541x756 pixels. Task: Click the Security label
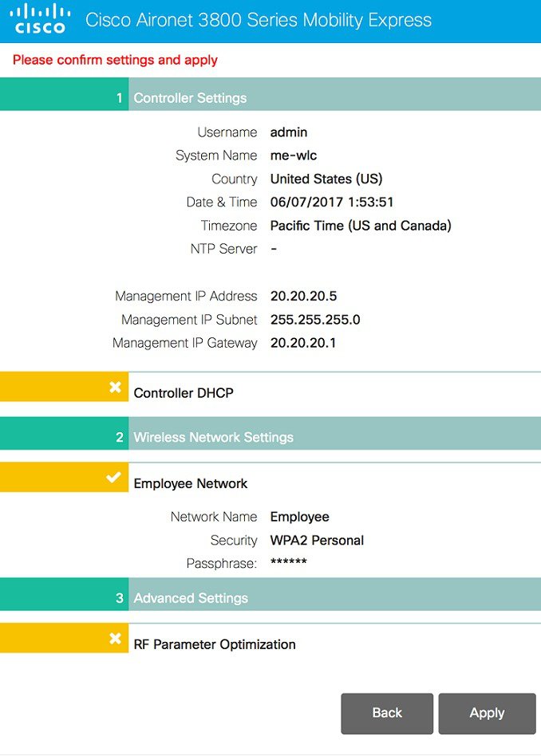pos(234,541)
